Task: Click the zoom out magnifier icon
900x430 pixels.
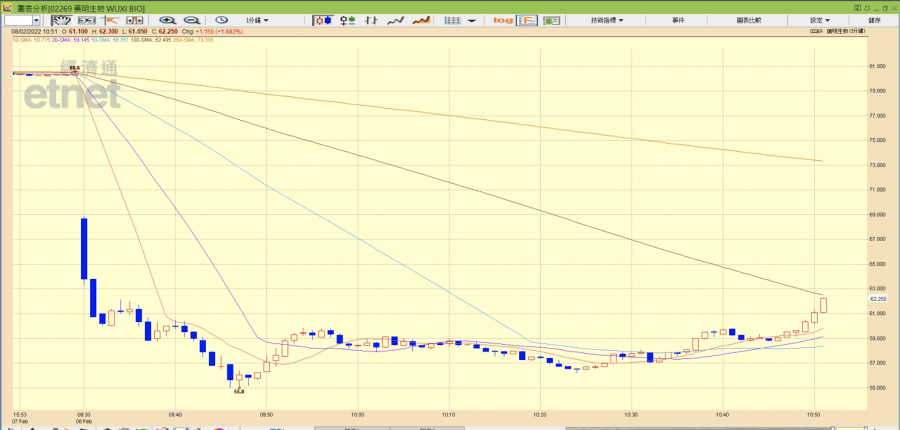Action: point(190,20)
